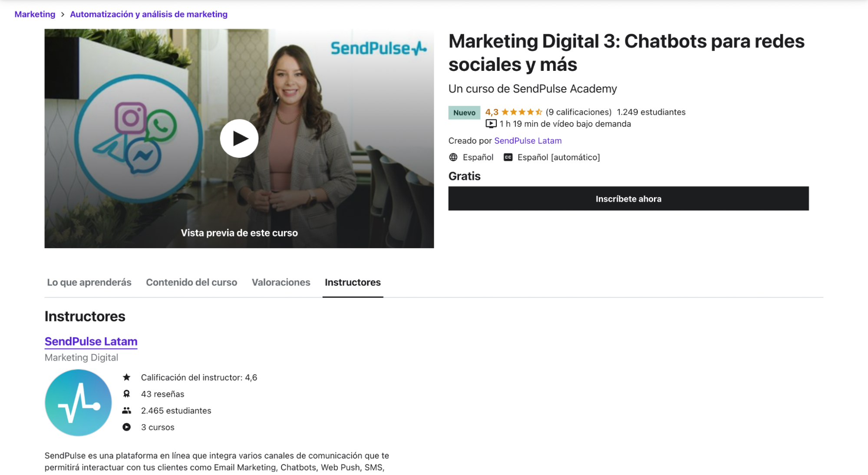This screenshot has width=868, height=475.
Task: Click the closed captions CC icon
Action: [508, 157]
